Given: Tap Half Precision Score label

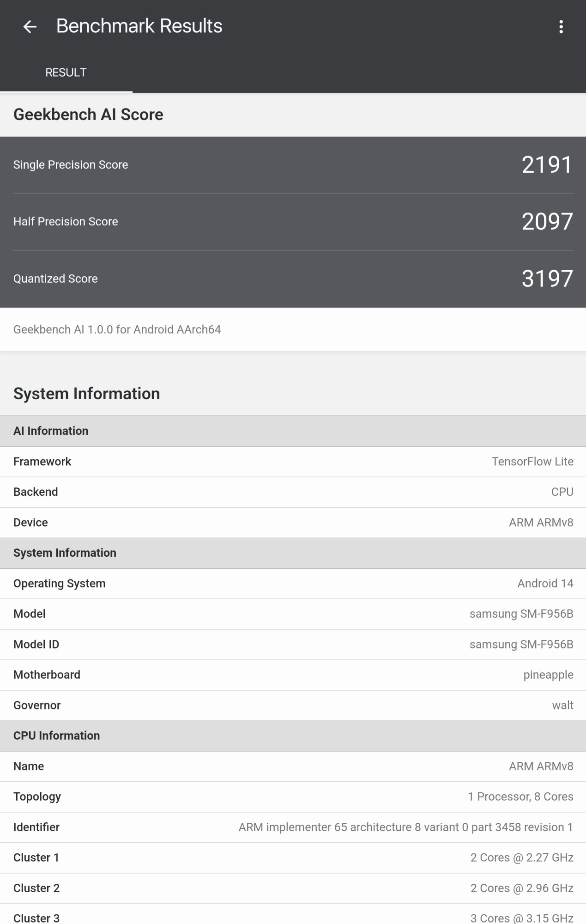Looking at the screenshot, I should [x=66, y=222].
